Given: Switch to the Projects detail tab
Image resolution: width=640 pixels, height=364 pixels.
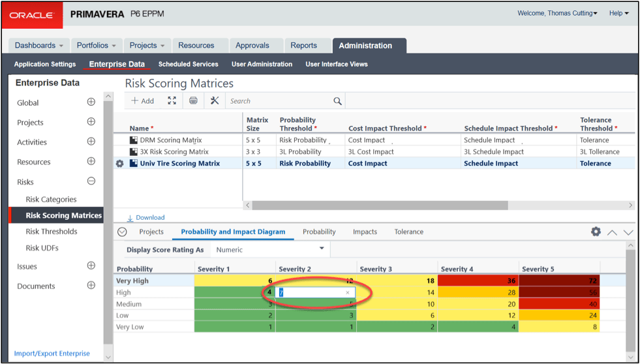Looking at the screenshot, I should click(x=151, y=232).
